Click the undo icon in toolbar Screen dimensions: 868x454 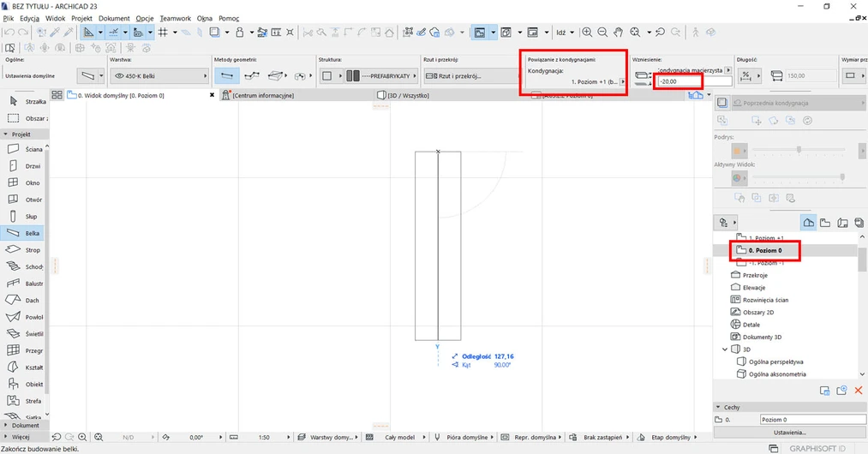coord(9,33)
